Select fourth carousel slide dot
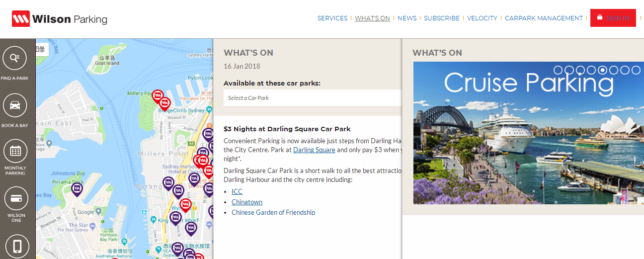Screen dimensions: 644x259 [x=592, y=70]
